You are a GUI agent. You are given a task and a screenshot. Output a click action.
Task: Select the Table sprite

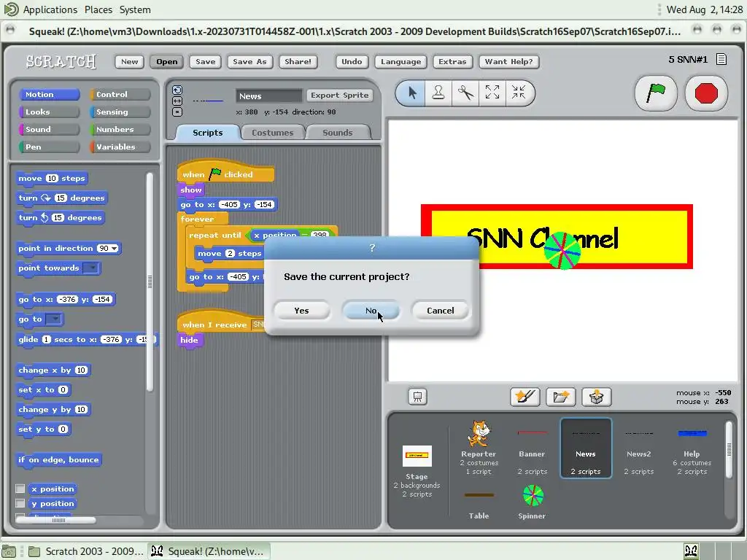(x=479, y=504)
